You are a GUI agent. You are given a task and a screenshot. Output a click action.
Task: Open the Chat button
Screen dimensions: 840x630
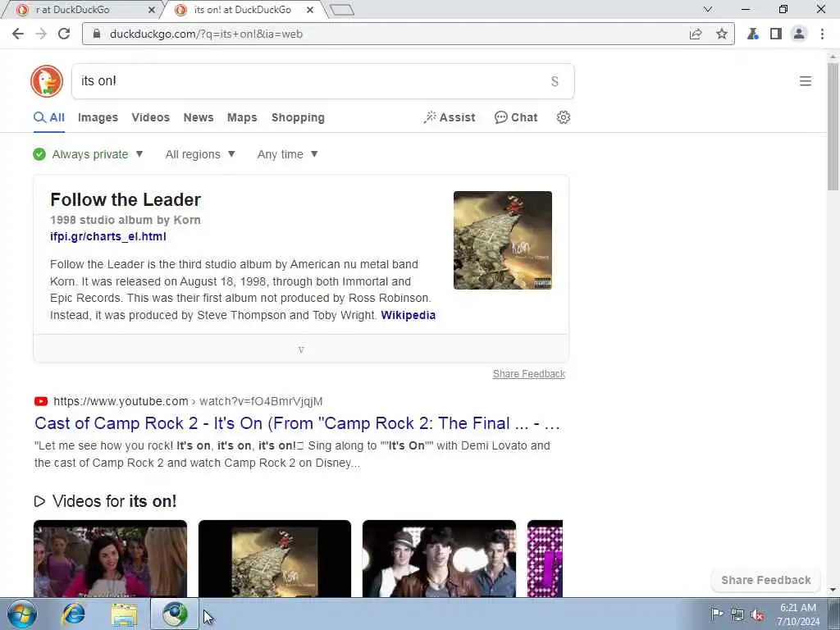tap(516, 117)
